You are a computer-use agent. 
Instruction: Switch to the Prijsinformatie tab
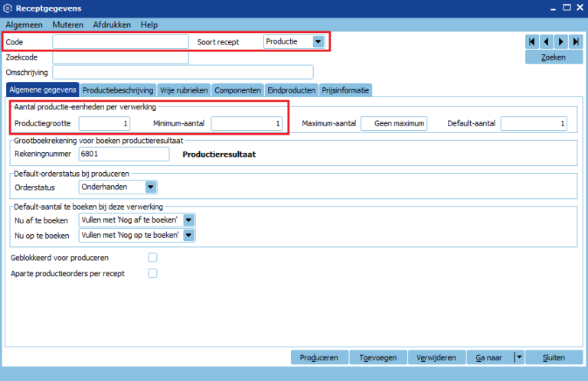click(x=345, y=90)
